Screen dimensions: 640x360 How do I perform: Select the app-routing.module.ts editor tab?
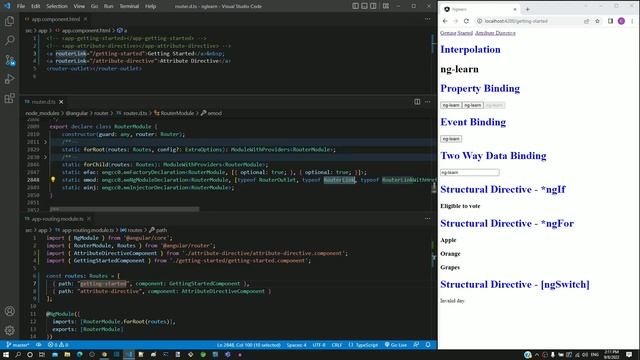(x=58, y=219)
